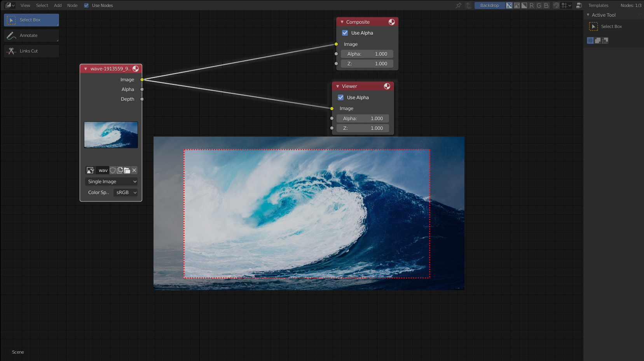Collapse the wave image node

(86, 69)
